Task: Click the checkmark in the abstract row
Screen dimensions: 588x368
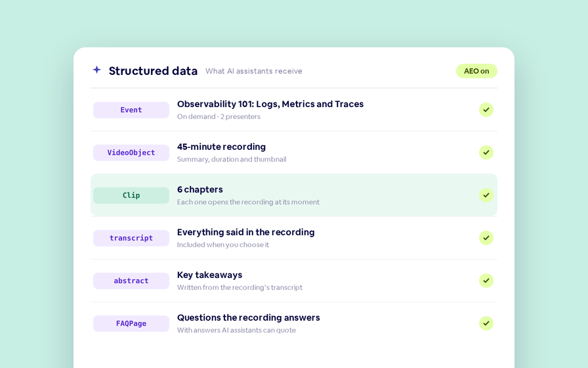Action: coord(486,281)
